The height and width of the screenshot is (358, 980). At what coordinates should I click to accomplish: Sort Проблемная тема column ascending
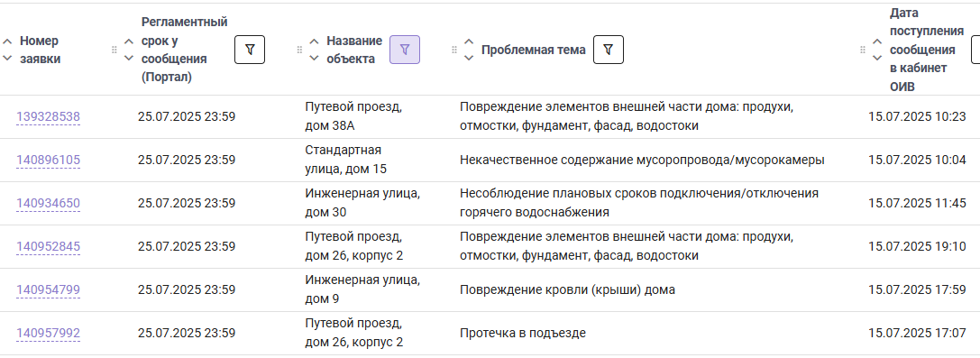pyautogui.click(x=469, y=41)
